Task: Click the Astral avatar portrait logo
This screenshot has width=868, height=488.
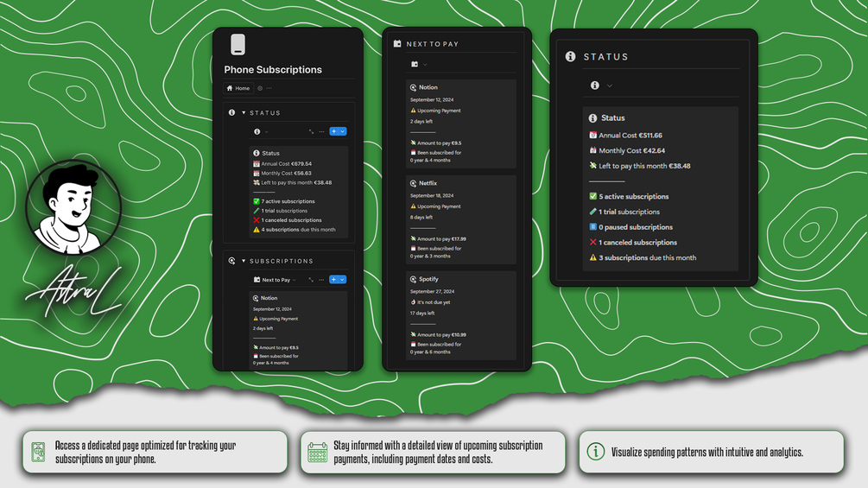Action: (73, 207)
